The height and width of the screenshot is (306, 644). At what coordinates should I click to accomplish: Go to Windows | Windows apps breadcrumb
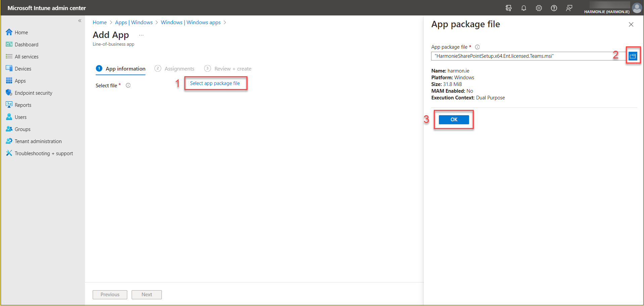(191, 23)
